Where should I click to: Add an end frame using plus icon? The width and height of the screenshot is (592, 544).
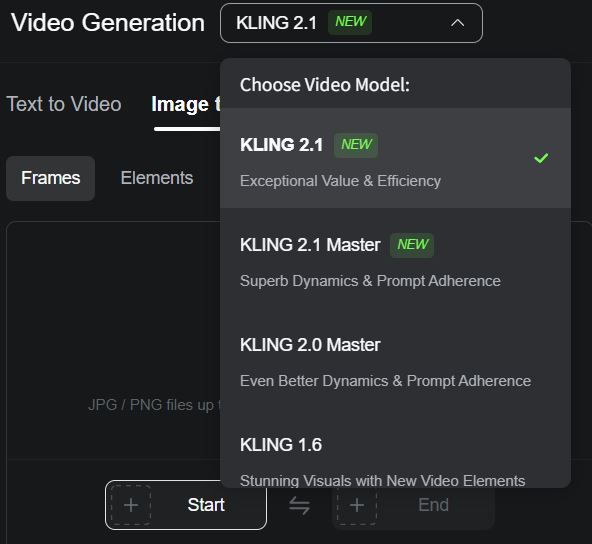tap(357, 505)
